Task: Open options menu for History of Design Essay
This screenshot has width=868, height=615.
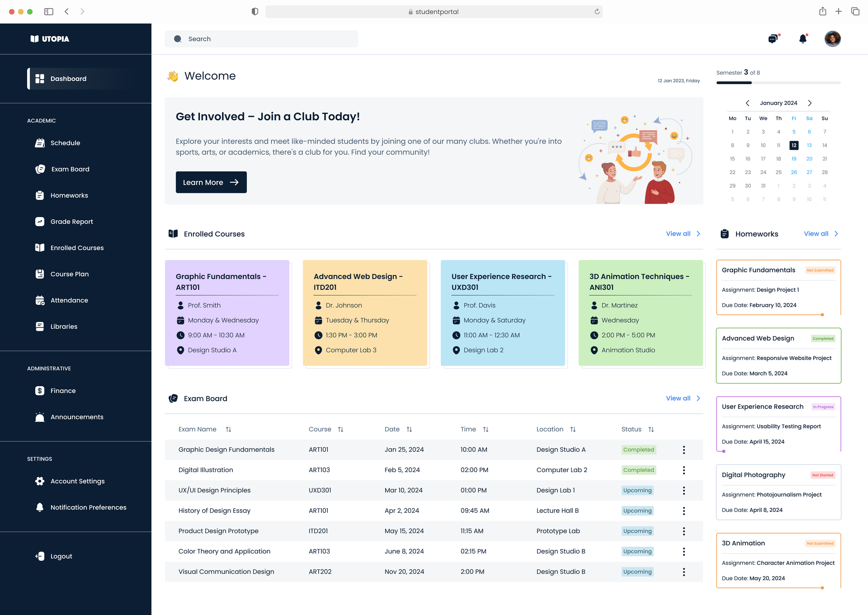Action: pyautogui.click(x=684, y=511)
